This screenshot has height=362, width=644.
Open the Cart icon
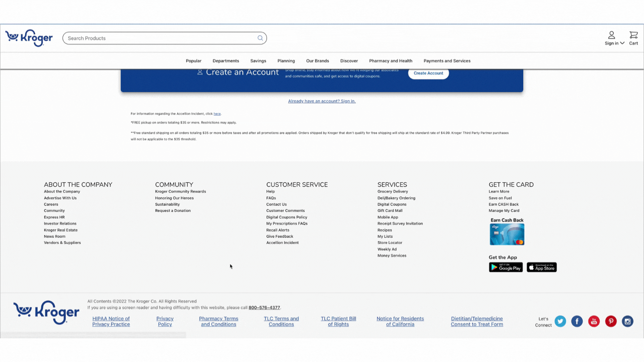(634, 38)
